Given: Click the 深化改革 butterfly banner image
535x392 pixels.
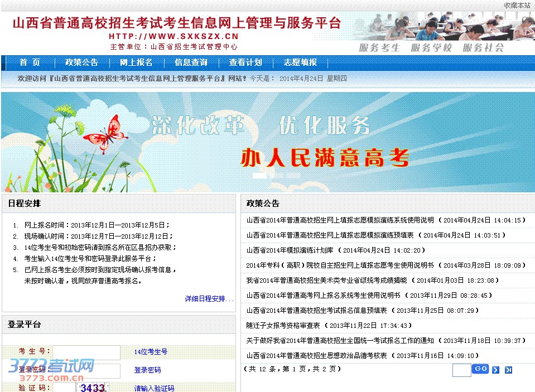Looking at the screenshot, I should pos(268,142).
